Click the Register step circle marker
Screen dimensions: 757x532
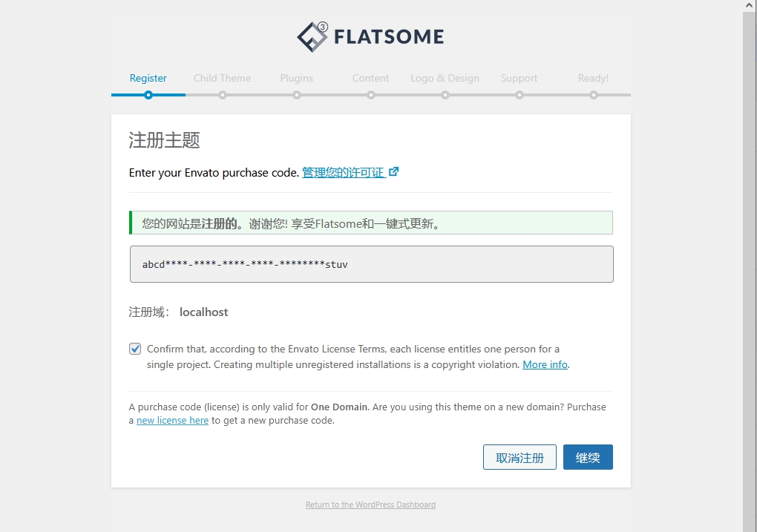coord(148,95)
